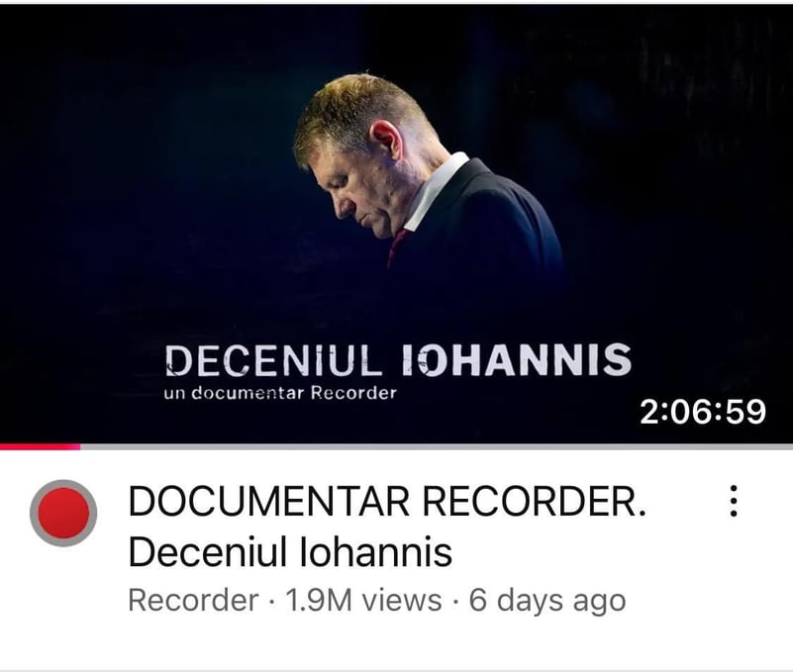Click the 'DECENIUL IOHANNIS' text on the thumbnail
The height and width of the screenshot is (672, 793).
click(x=398, y=360)
